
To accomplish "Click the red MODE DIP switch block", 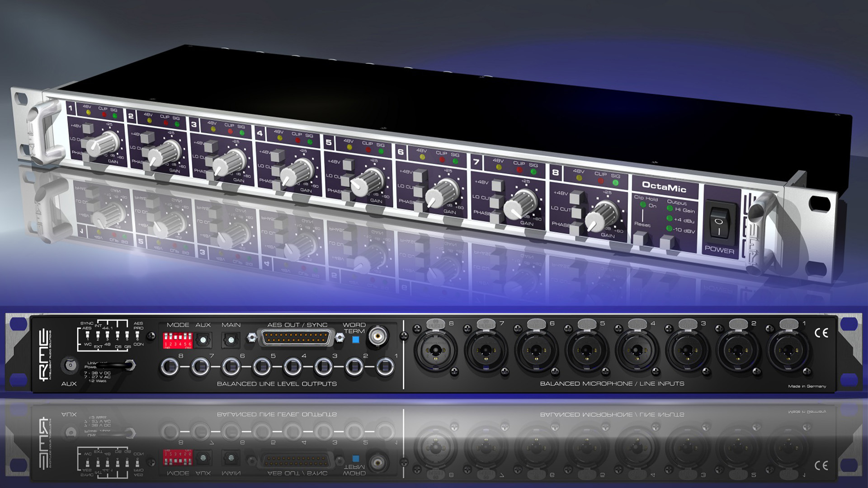I will tap(178, 340).
